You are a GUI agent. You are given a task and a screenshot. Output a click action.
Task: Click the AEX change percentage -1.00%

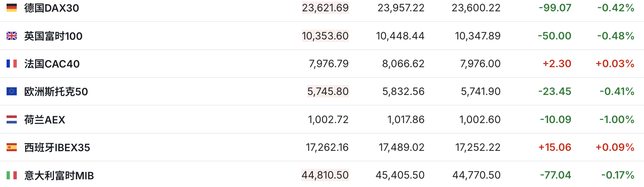coord(617,119)
